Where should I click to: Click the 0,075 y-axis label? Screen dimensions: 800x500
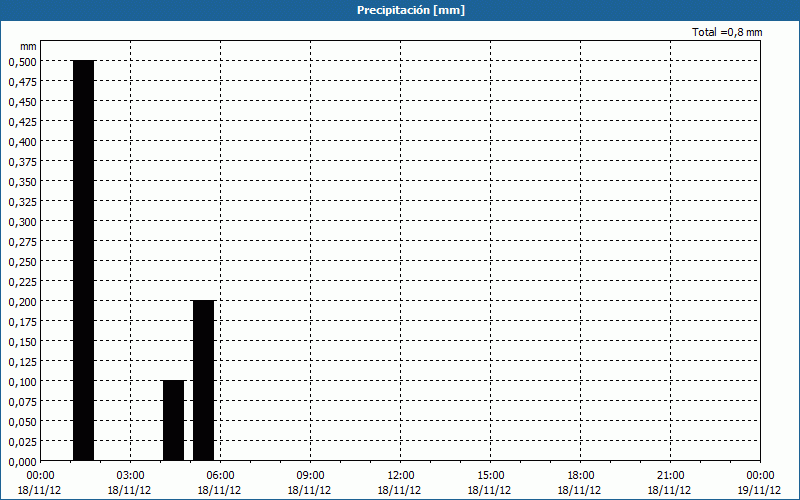coord(23,402)
